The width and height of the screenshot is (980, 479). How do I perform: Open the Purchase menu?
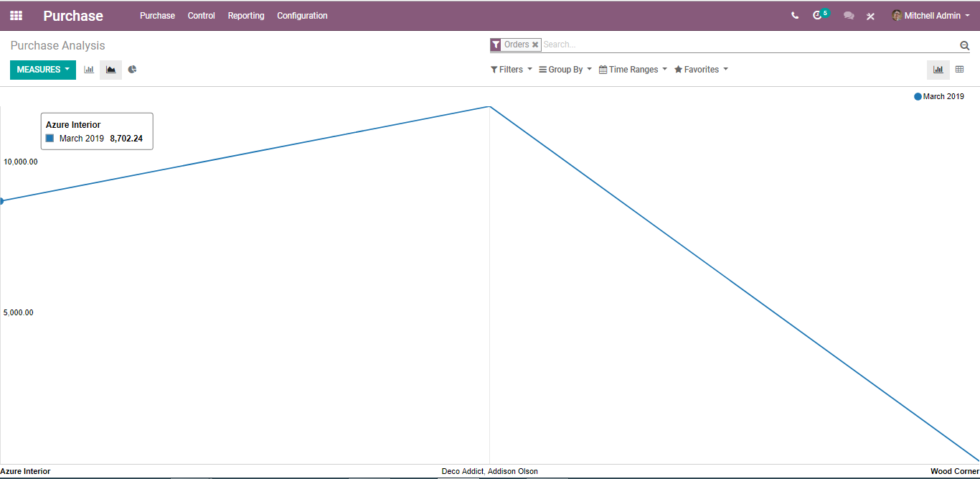(x=157, y=16)
